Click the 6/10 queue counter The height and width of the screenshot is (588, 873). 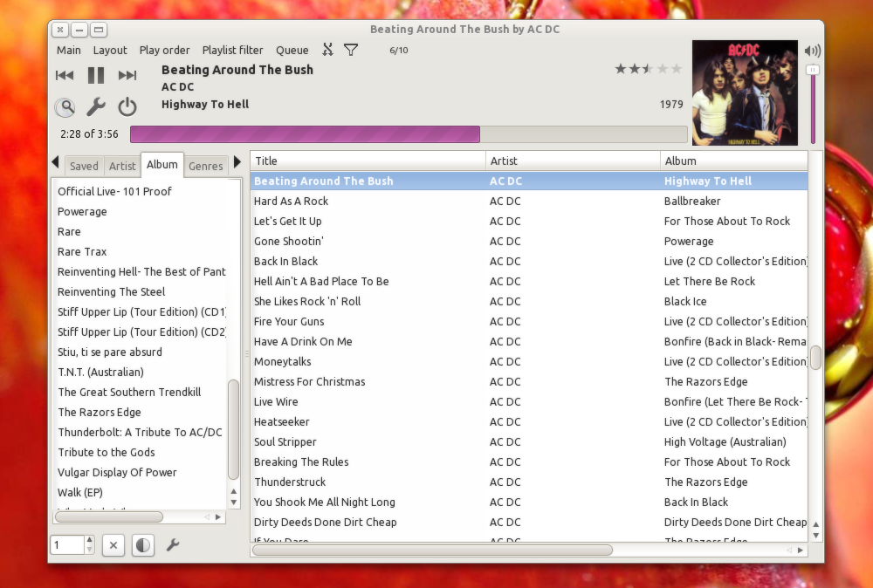(x=399, y=50)
